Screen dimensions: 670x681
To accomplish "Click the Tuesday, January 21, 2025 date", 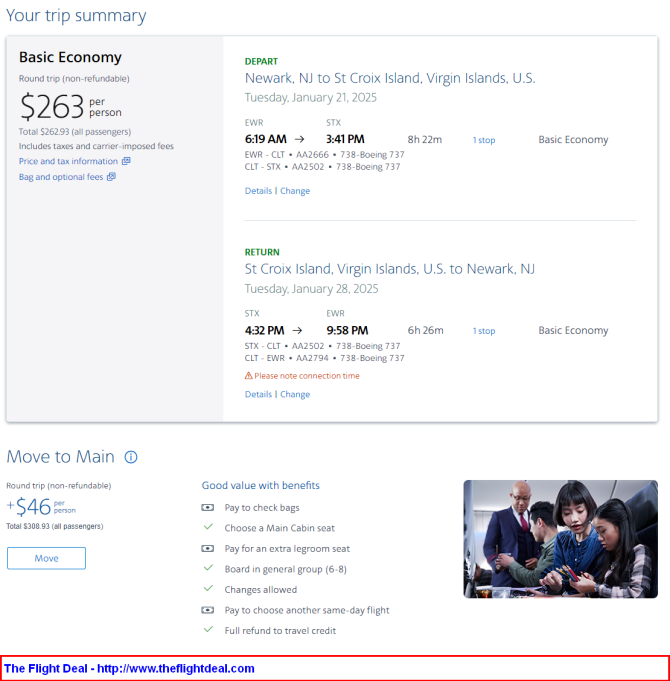I will [310, 98].
